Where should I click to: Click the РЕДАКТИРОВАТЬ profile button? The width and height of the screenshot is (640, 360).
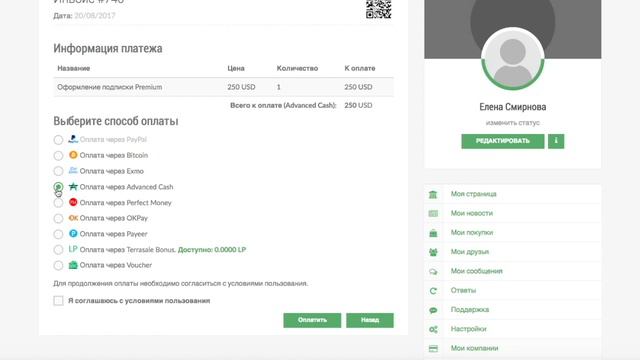[503, 141]
